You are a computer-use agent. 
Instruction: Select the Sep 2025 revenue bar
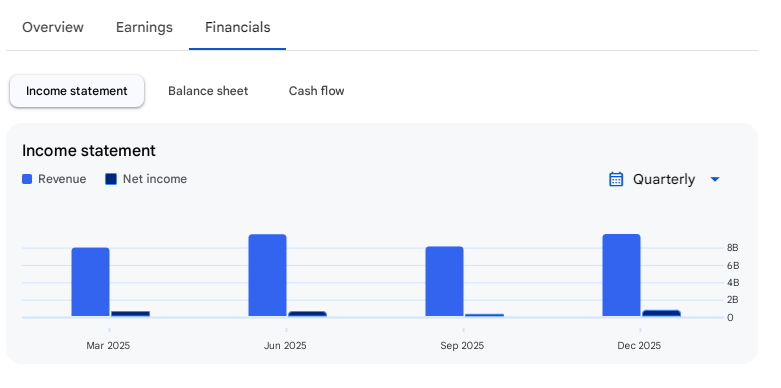(444, 281)
